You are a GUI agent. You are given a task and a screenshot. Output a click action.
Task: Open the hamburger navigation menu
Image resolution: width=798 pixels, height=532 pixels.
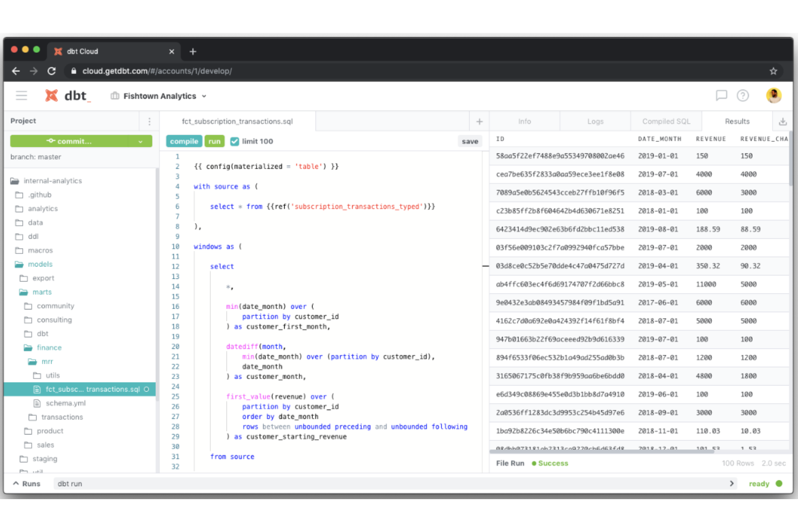coord(21,95)
